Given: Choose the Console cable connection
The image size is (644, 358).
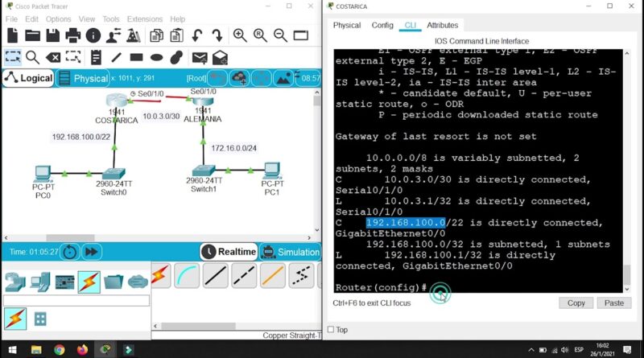Looking at the screenshot, I should 187,276.
